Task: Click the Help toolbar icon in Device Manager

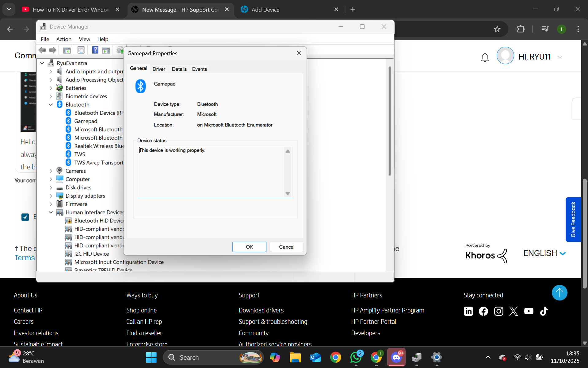Action: (95, 50)
